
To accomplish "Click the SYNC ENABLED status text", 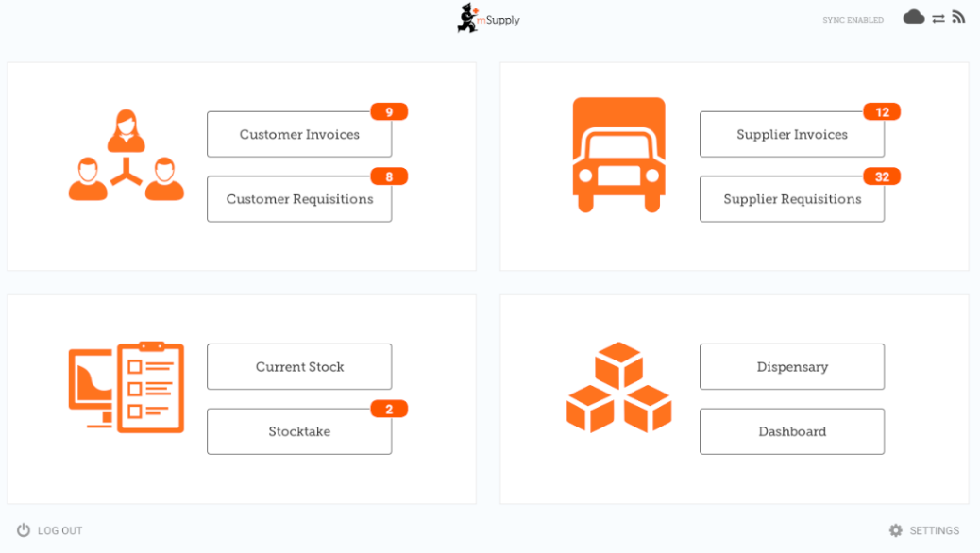I will coord(853,20).
